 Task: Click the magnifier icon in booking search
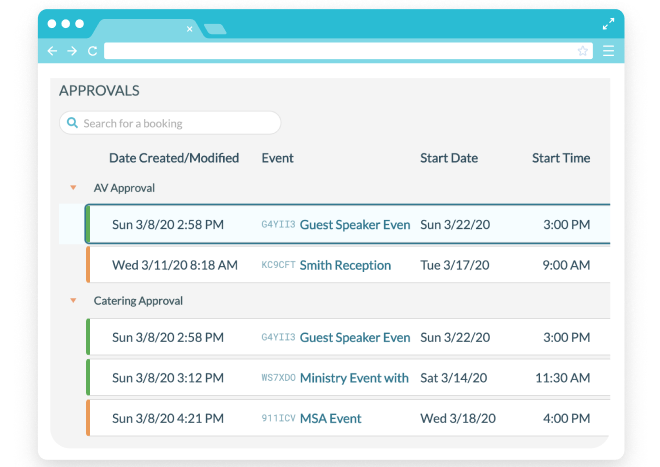pyautogui.click(x=72, y=123)
